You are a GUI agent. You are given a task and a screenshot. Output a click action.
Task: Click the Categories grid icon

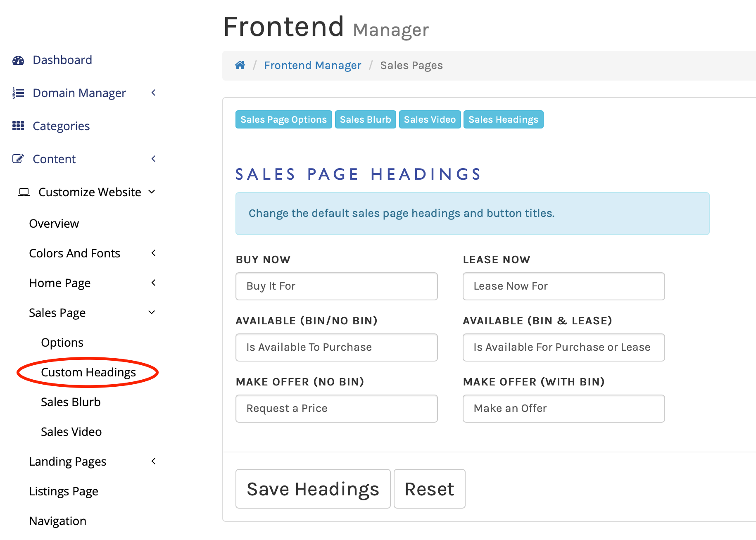click(18, 126)
